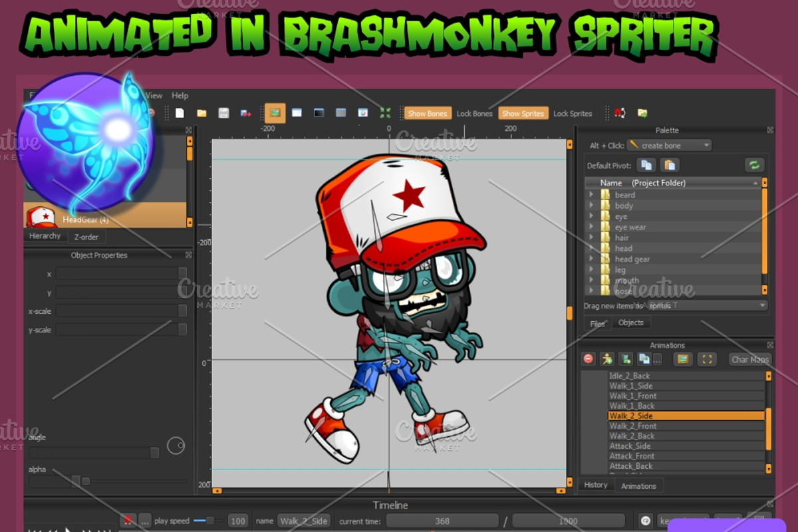798x532 pixels.
Task: Switch to the Hierarchy tab
Action: pos(45,236)
